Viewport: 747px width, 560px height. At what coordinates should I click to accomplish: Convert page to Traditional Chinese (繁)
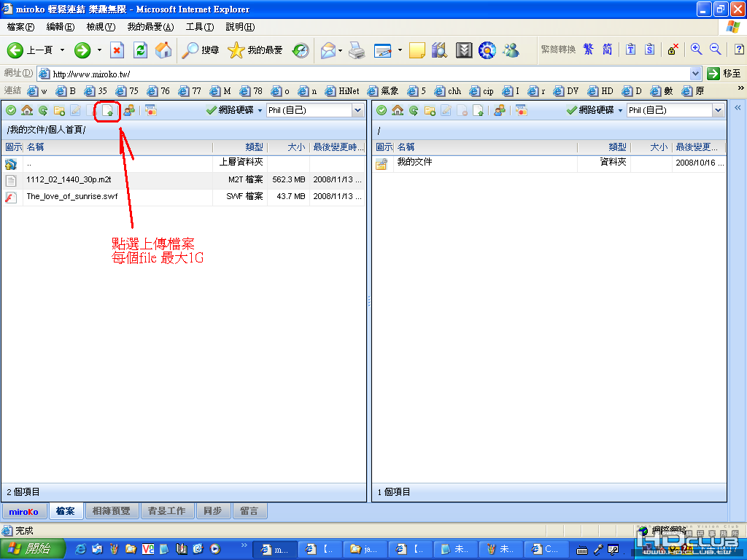[x=589, y=49]
